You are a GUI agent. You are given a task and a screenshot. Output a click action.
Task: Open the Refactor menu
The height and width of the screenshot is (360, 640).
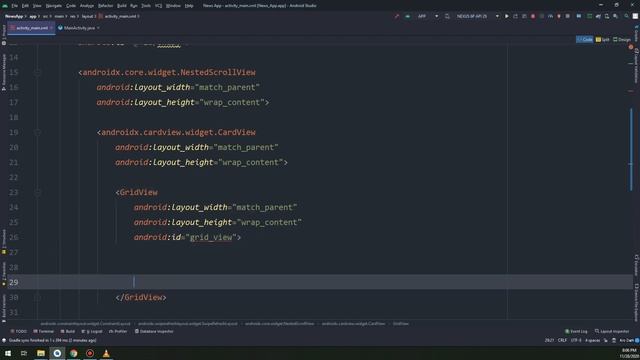coord(105,6)
